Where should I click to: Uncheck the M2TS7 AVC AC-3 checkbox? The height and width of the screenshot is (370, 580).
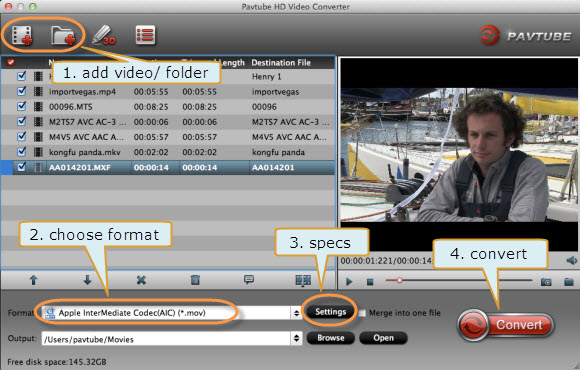21,121
